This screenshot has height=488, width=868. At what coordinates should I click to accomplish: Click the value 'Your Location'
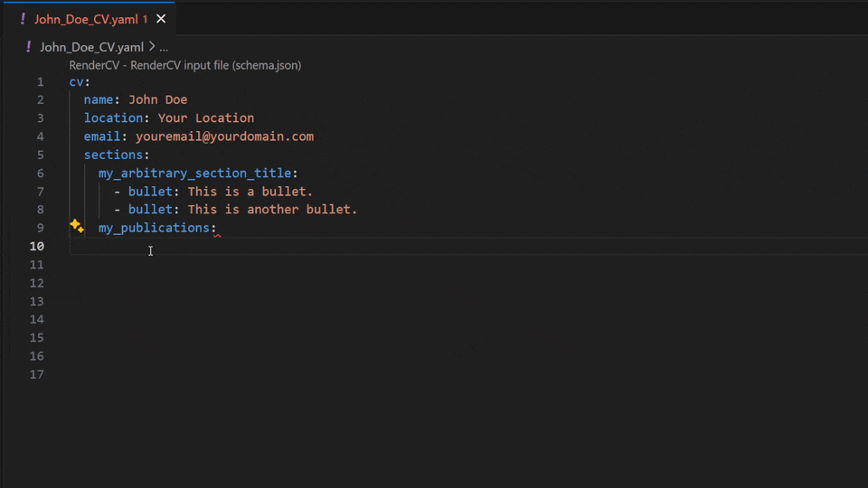pos(206,117)
